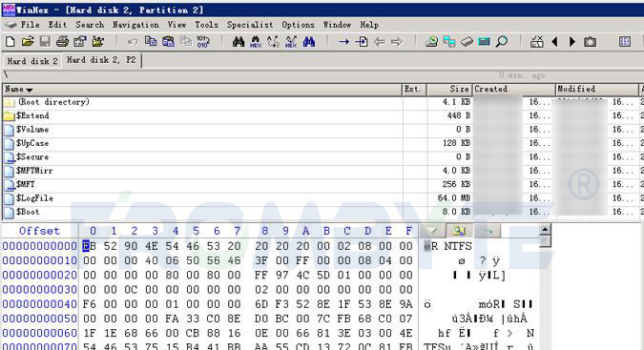Click the Clone Disk icon
The image size is (644, 350).
[449, 41]
